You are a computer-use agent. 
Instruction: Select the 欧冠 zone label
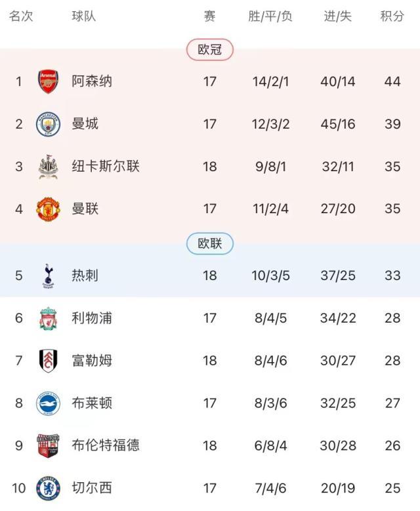210,50
